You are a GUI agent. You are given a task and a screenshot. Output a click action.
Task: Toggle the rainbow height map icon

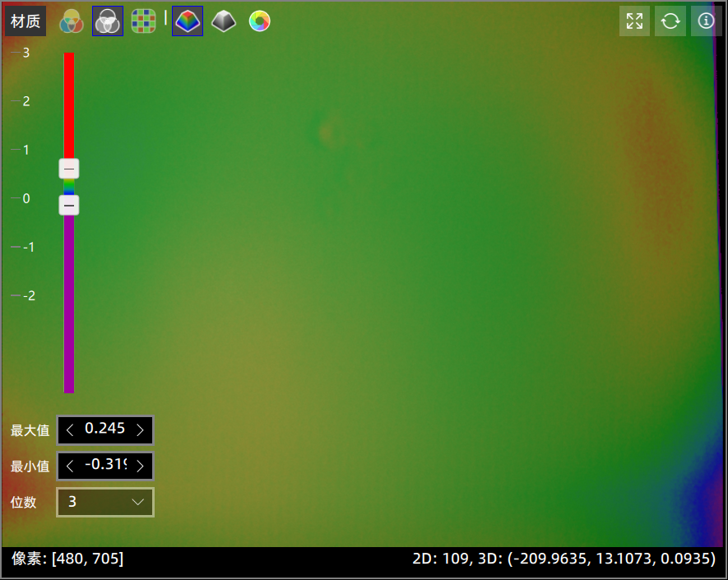point(188,21)
